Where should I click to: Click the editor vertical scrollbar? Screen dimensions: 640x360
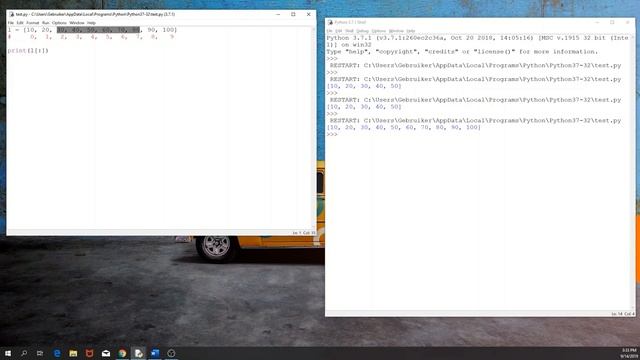tap(314, 128)
